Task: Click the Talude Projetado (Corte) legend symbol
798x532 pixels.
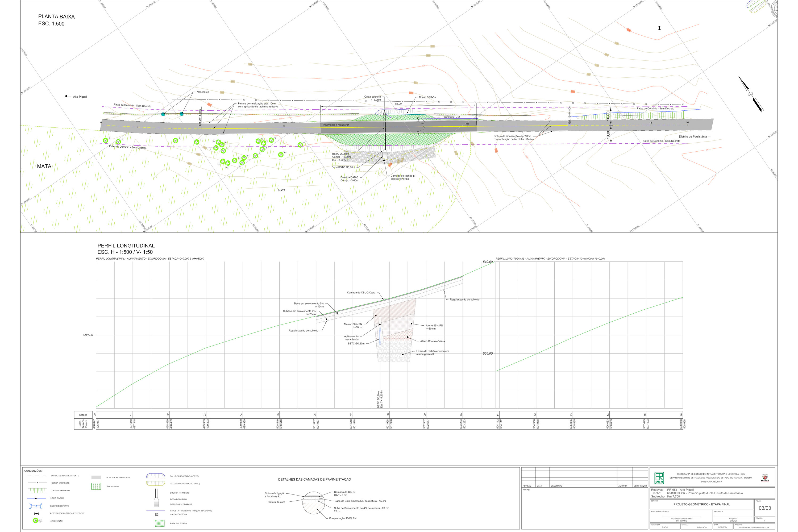Action: click(x=155, y=476)
